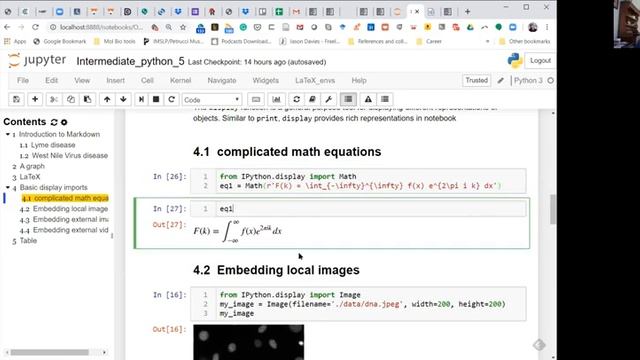Open the Widgets menu

point(265,80)
